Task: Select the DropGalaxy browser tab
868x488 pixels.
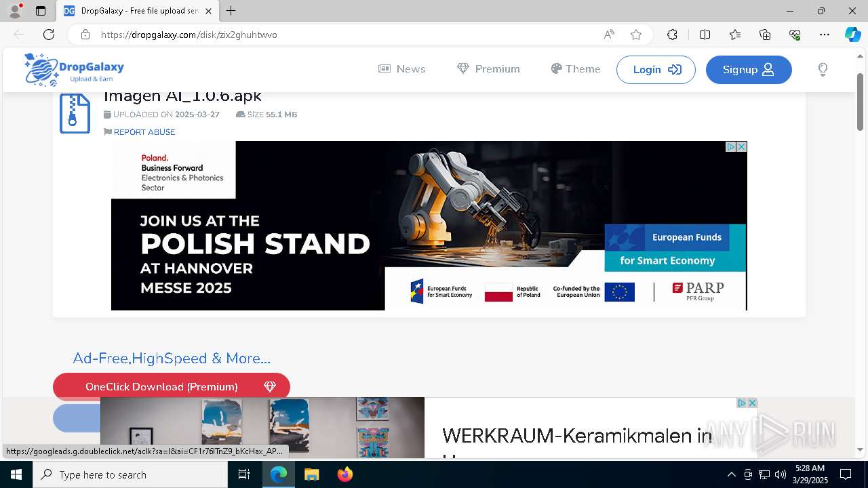Action: 138,11
